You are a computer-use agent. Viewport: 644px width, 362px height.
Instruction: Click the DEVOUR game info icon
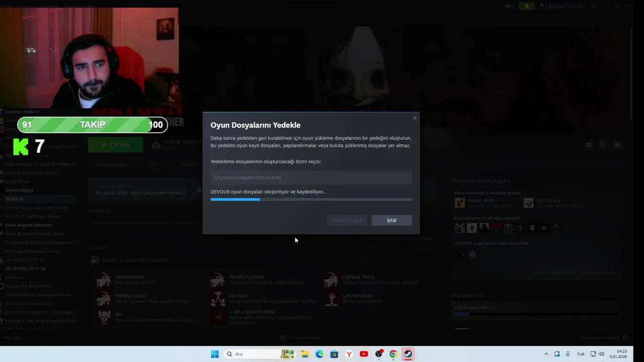pos(603,145)
